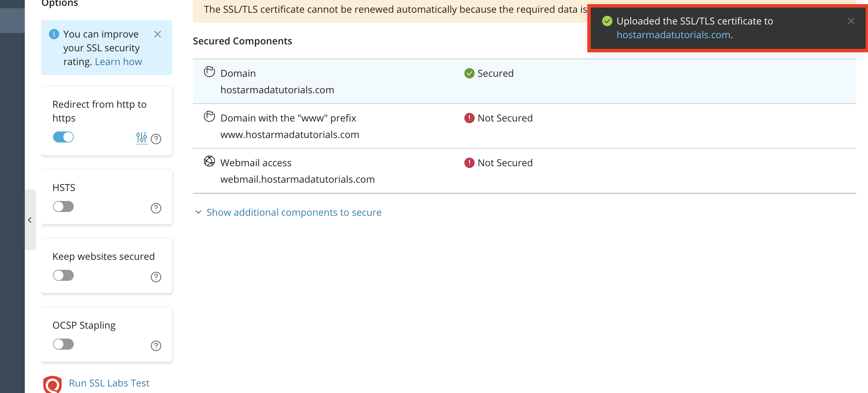Click the help icon beside HSTS
868x393 pixels.
click(156, 208)
